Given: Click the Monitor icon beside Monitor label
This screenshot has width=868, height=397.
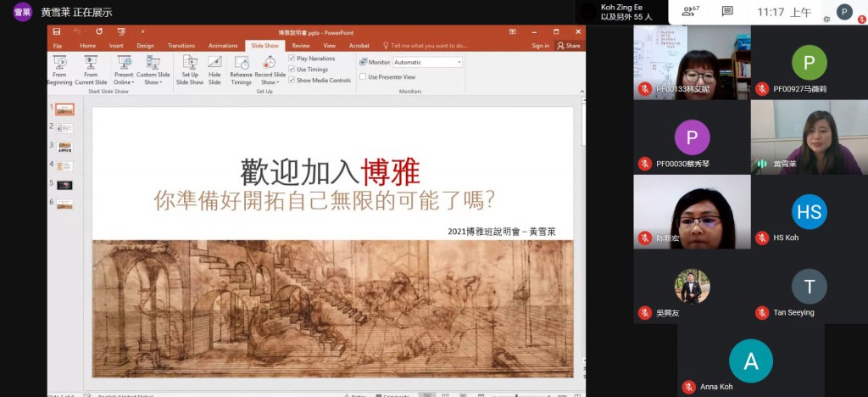Looking at the screenshot, I should (363, 63).
